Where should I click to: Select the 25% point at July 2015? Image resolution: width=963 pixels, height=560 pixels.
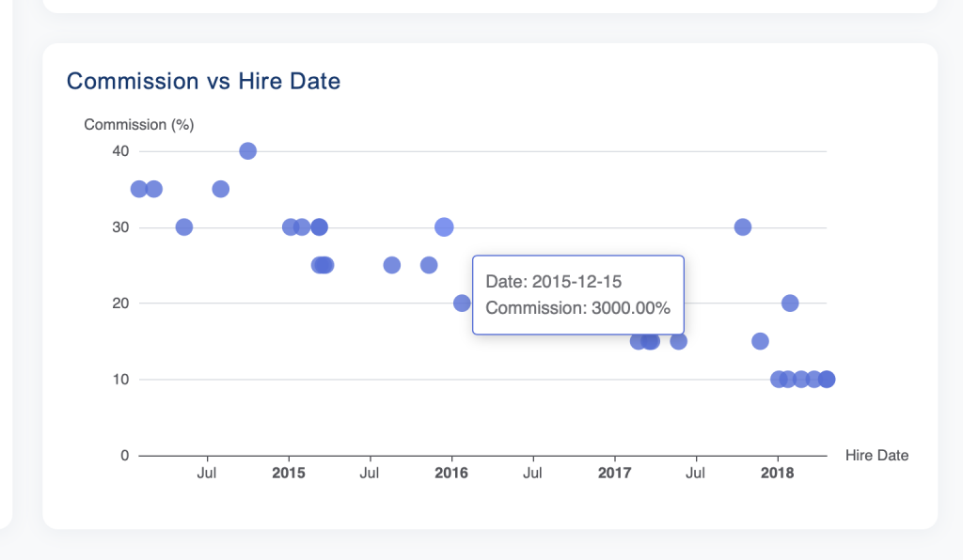pos(392,265)
